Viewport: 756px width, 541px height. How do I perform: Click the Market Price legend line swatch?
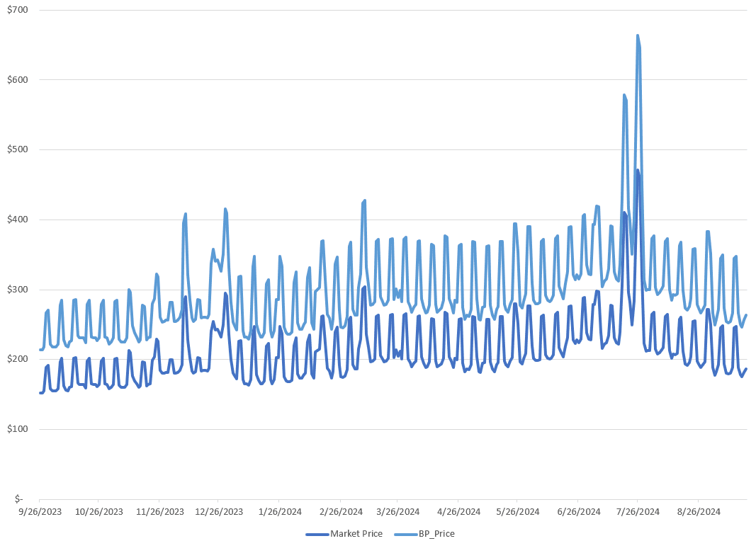(x=317, y=534)
